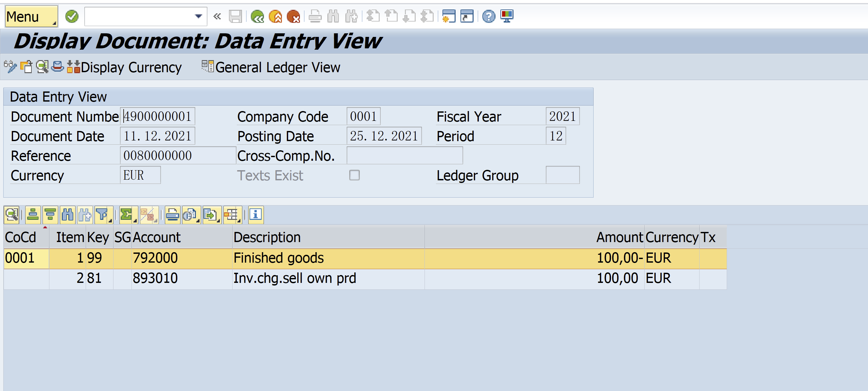Sort ascending in grid toolbar
The width and height of the screenshot is (868, 391).
pos(33,215)
